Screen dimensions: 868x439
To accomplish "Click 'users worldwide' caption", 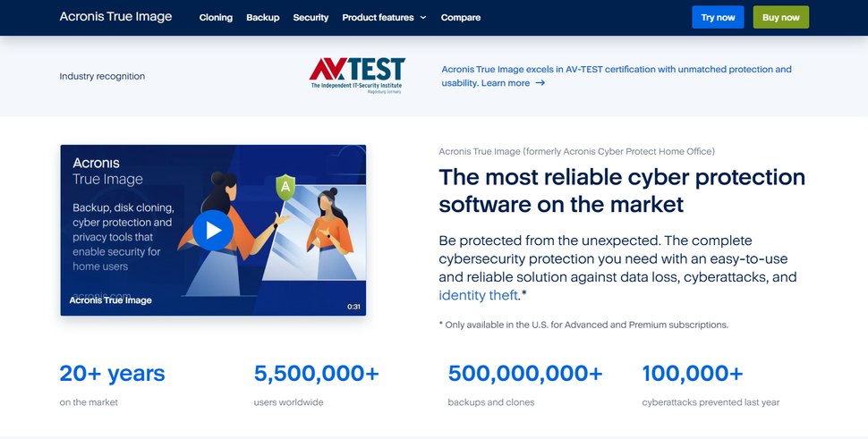I will coord(288,402).
